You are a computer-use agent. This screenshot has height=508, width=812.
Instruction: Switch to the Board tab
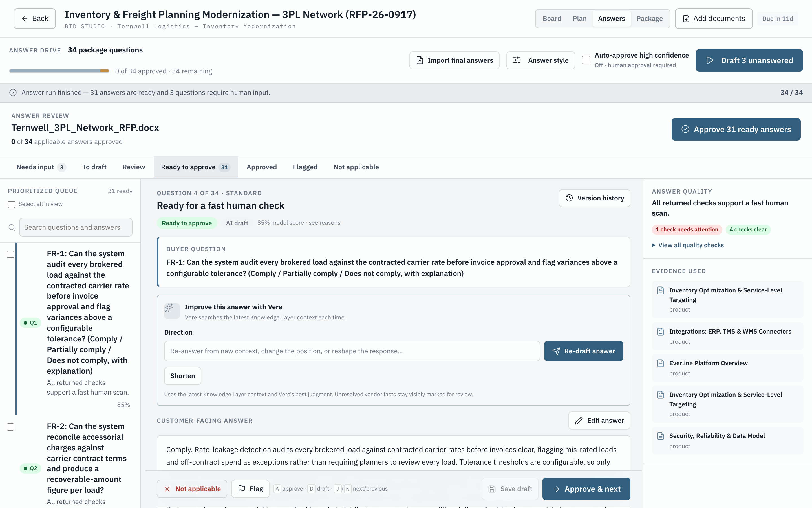click(x=552, y=18)
